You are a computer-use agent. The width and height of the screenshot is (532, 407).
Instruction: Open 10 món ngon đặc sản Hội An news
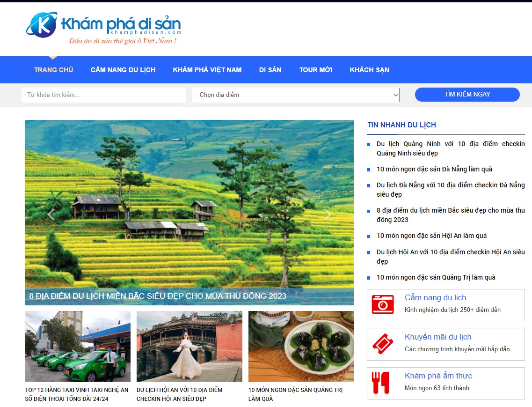pos(431,236)
